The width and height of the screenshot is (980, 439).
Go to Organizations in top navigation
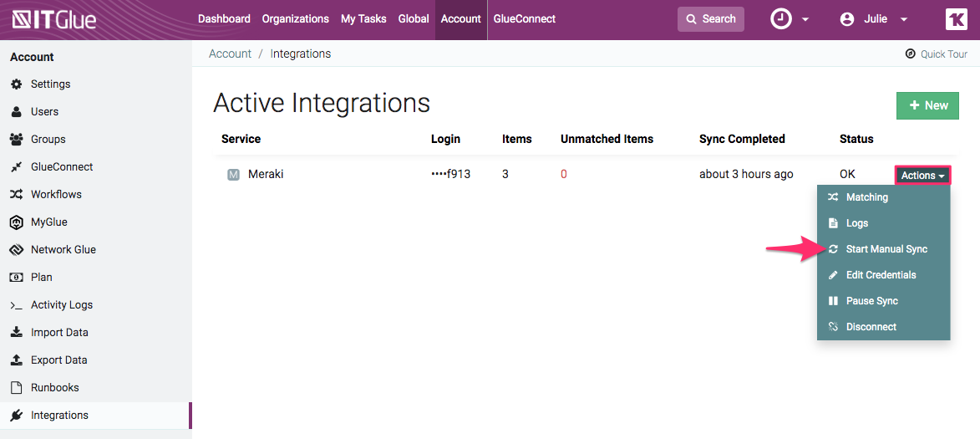(296, 18)
